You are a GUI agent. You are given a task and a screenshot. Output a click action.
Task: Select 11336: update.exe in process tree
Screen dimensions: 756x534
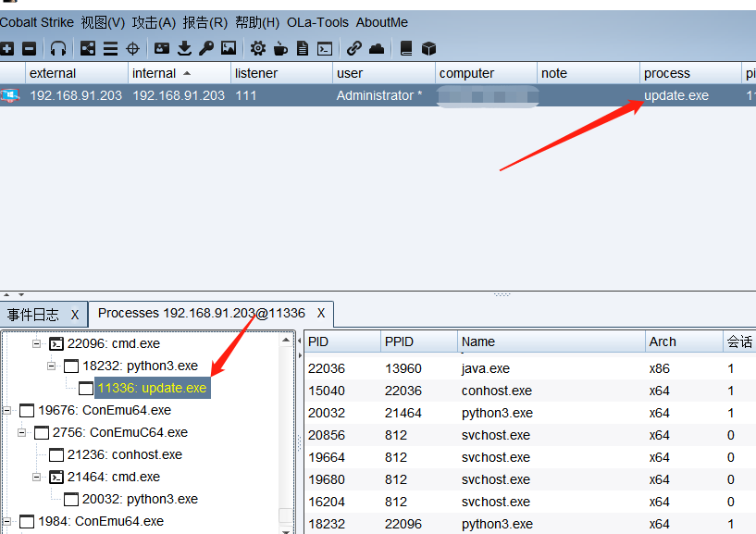pyautogui.click(x=152, y=388)
